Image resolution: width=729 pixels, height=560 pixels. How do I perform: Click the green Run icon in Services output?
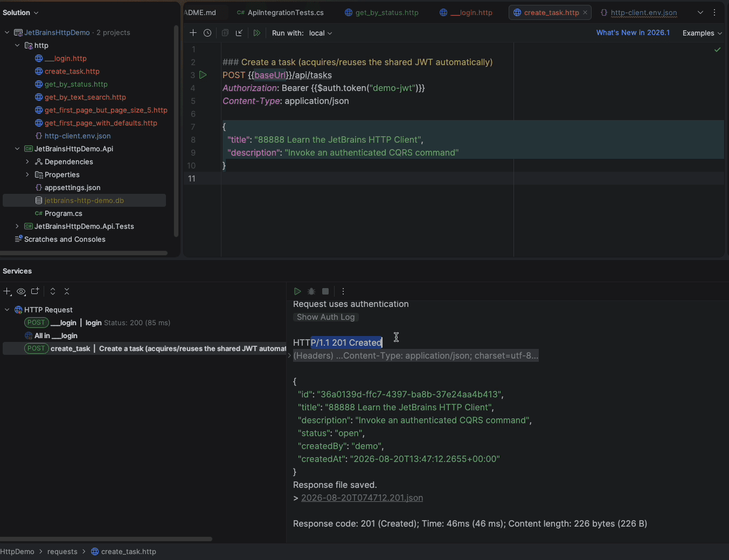[x=297, y=291]
